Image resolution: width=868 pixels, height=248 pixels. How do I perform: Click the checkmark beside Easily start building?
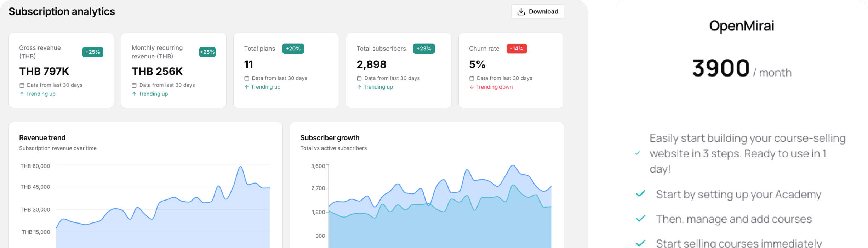pos(638,153)
